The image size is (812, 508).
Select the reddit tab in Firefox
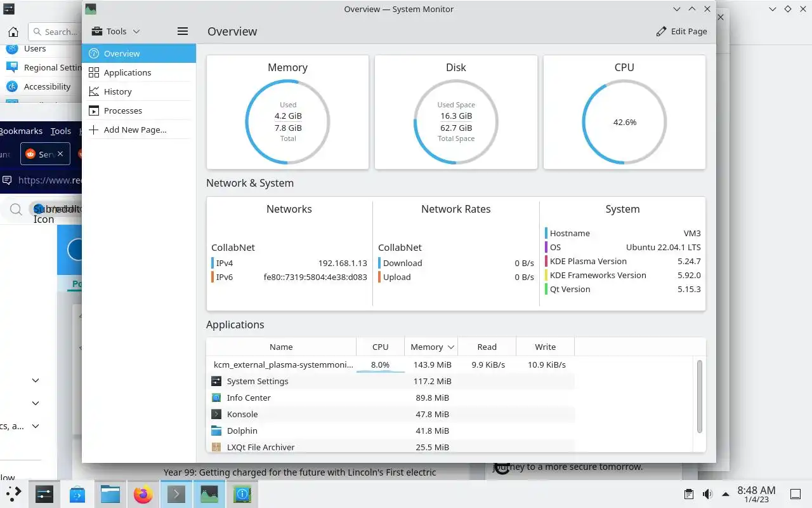tap(44, 154)
